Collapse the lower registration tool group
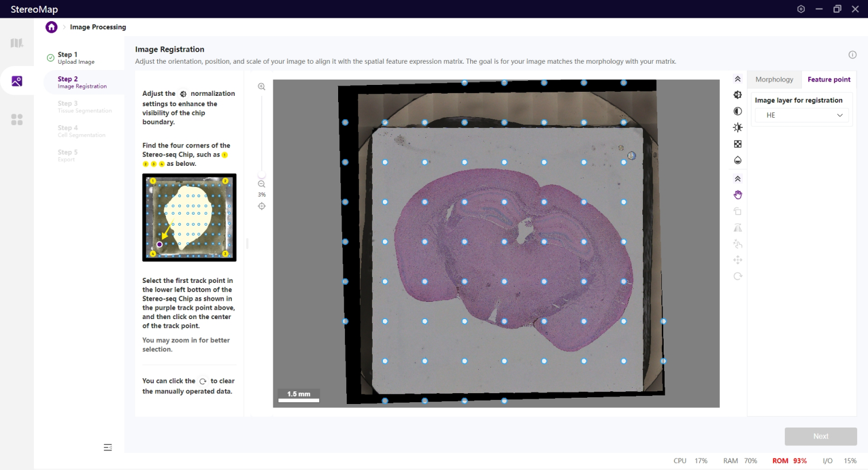868x470 pixels. [x=738, y=179]
